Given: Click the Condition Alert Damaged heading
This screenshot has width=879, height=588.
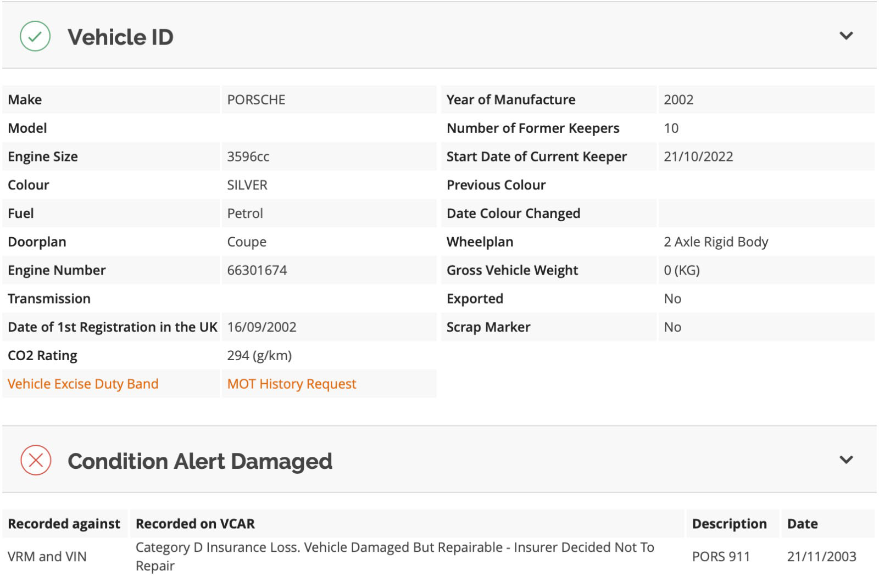Looking at the screenshot, I should tap(200, 461).
